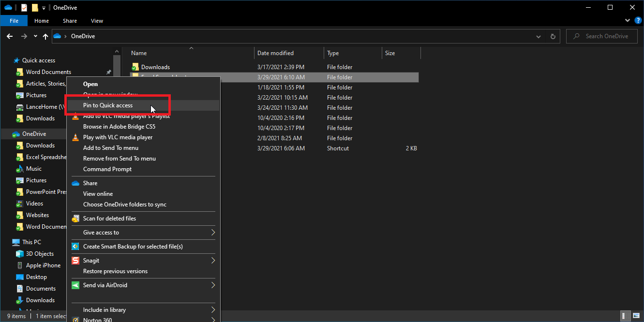Click the Properties icon in title bar
This screenshot has width=644, height=322.
coord(24,8)
